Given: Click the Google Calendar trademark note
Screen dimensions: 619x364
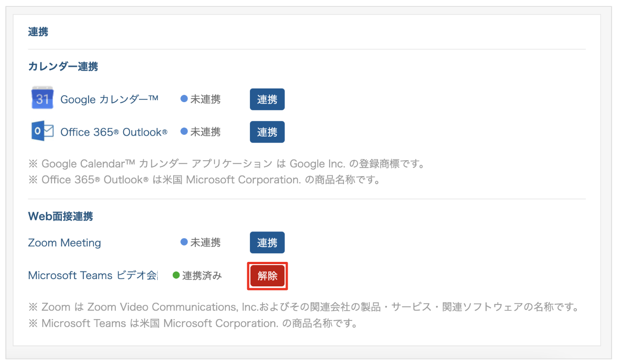Looking at the screenshot, I should click(226, 163).
